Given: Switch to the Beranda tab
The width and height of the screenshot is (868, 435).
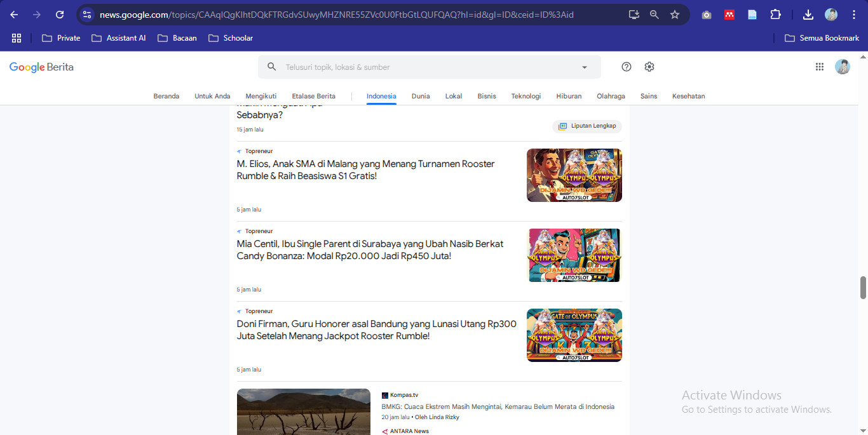Looking at the screenshot, I should (x=166, y=96).
